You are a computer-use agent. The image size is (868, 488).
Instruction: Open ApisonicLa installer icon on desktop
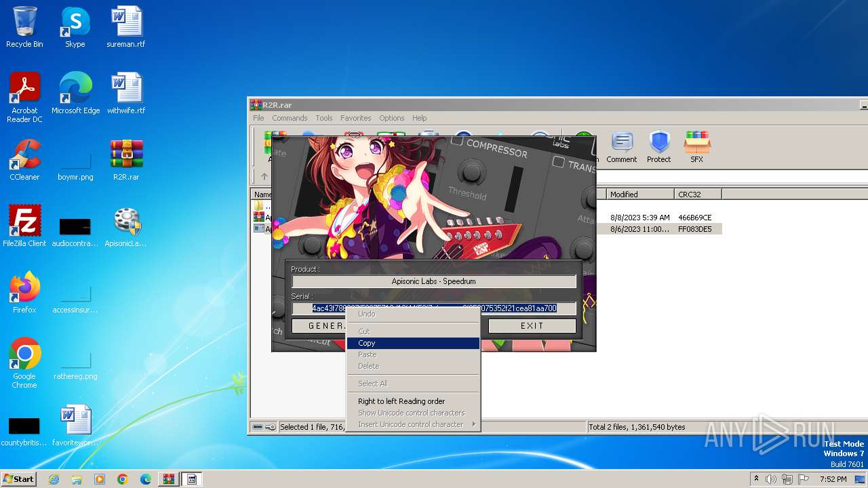point(126,226)
